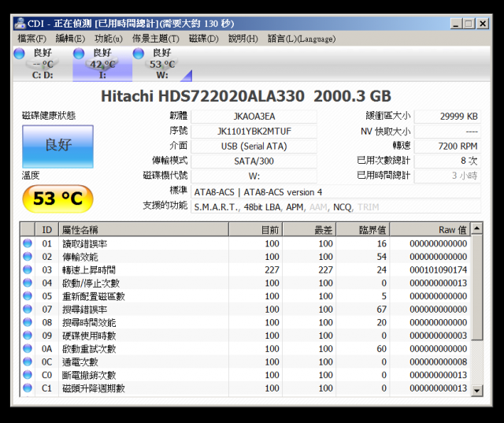Click the scroll down arrow of attribute list

pos(476,391)
